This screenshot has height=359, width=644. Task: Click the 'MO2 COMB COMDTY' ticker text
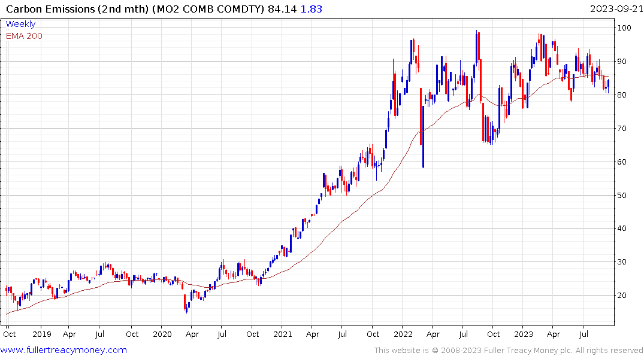[208, 9]
